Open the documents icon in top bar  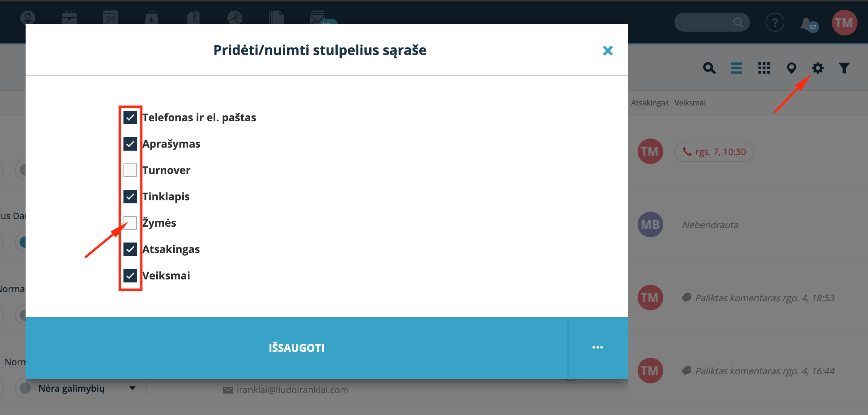click(x=276, y=17)
